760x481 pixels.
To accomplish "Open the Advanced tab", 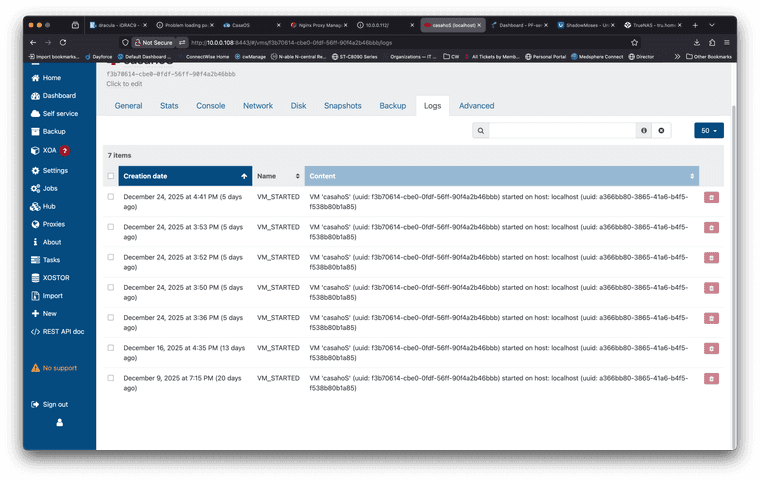I will (476, 105).
